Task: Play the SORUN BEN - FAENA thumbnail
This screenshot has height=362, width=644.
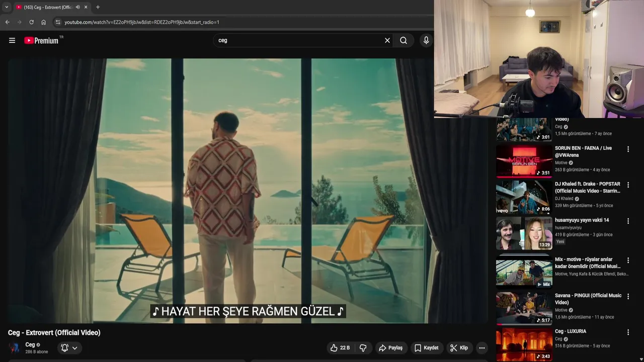Action: (524, 161)
